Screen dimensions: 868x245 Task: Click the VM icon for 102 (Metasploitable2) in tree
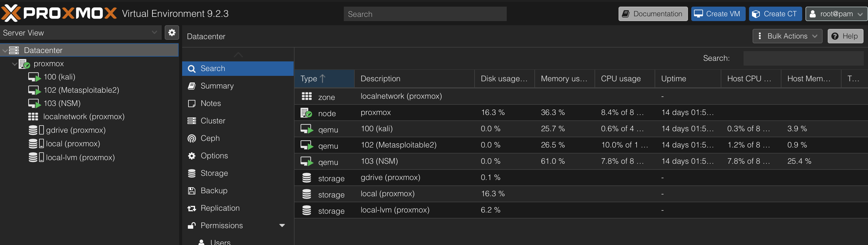[34, 90]
